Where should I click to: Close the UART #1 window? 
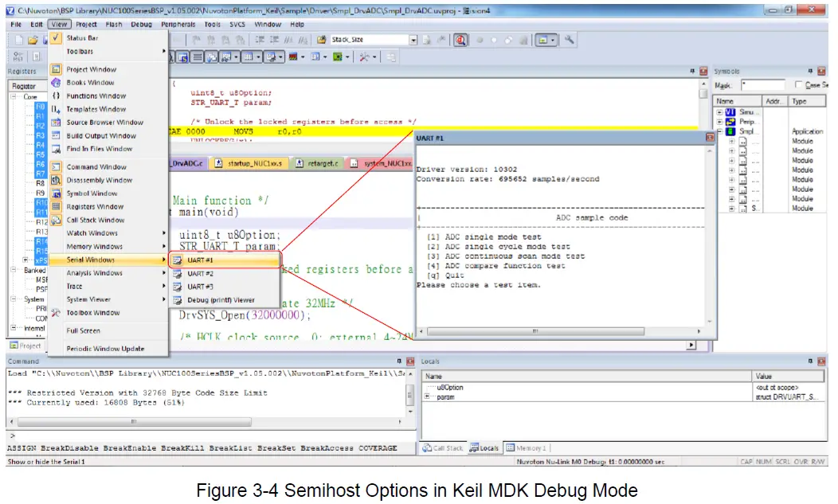710,138
